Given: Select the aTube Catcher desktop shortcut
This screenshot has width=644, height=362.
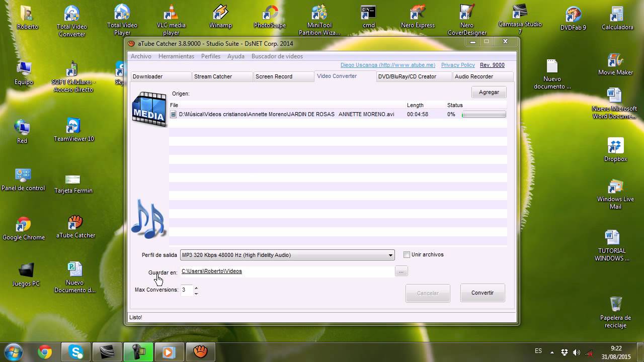Looking at the screenshot, I should click(x=75, y=226).
